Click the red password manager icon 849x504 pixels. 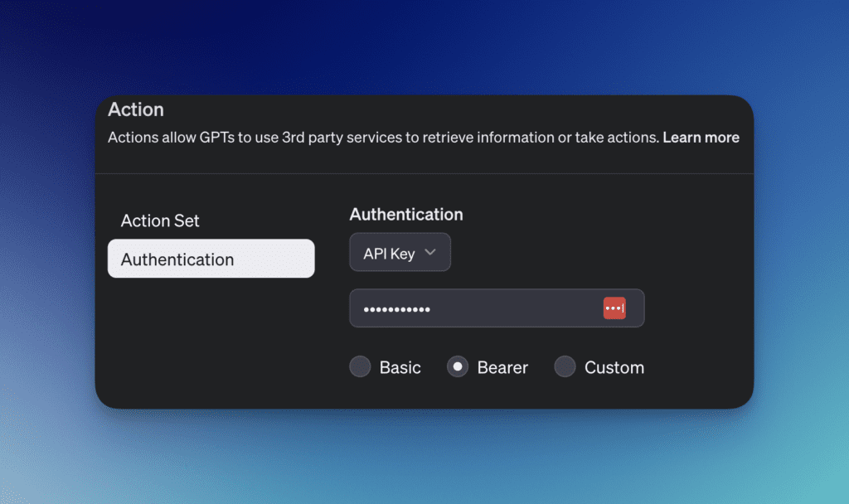[614, 308]
